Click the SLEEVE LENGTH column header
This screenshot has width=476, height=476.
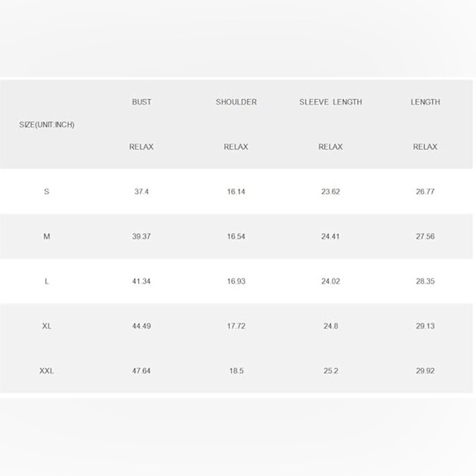pos(331,102)
